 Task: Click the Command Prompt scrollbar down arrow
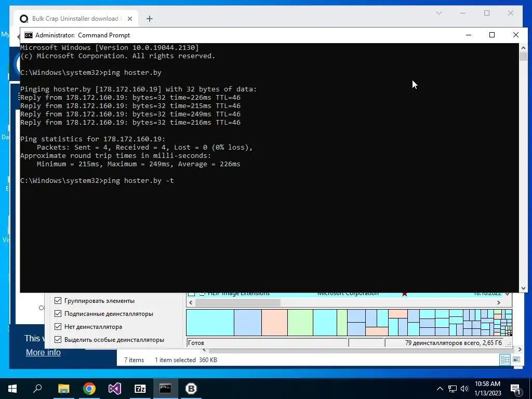point(523,288)
